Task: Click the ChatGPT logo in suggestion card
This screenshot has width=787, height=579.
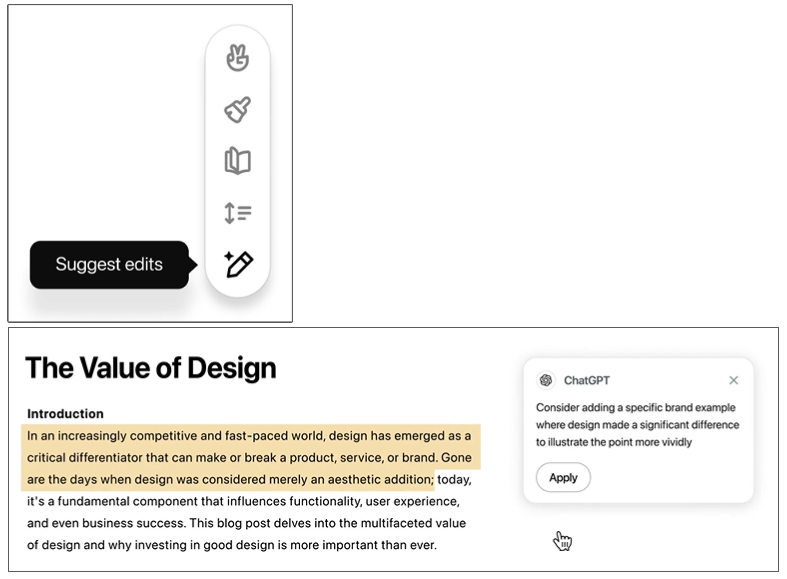Action: pos(546,380)
